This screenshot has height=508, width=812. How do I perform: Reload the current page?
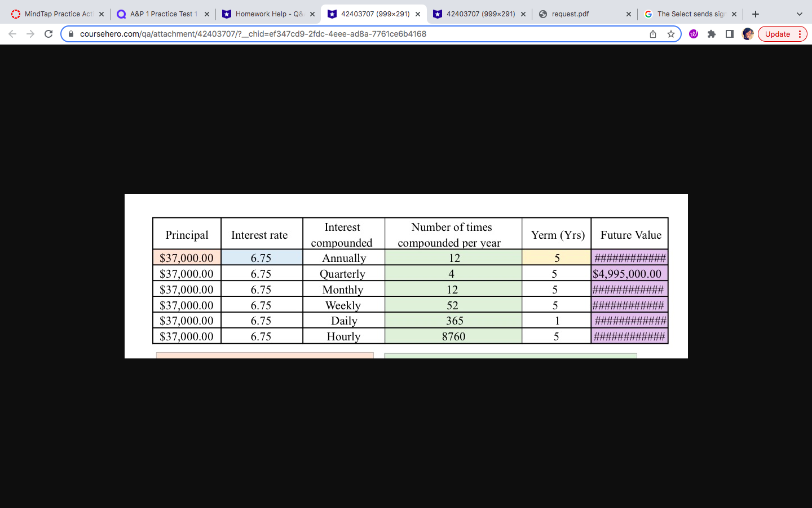pos(48,34)
